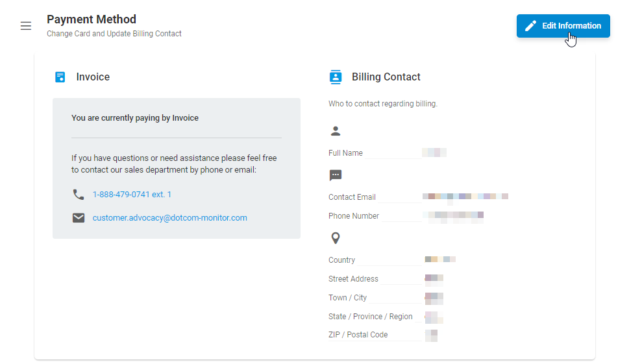Select the Contact Email field value
Viewport: 629px width, 364px height.
tap(465, 197)
